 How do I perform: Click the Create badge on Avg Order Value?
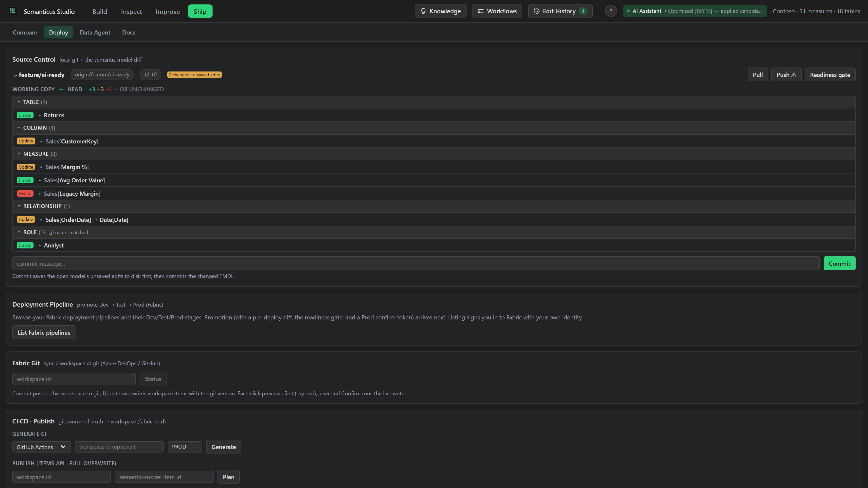[25, 180]
